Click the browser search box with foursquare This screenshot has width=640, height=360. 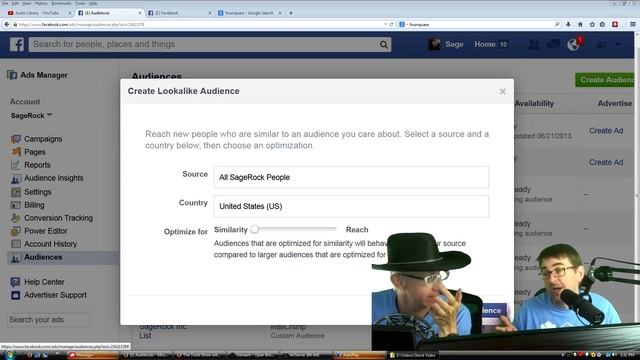coord(478,24)
